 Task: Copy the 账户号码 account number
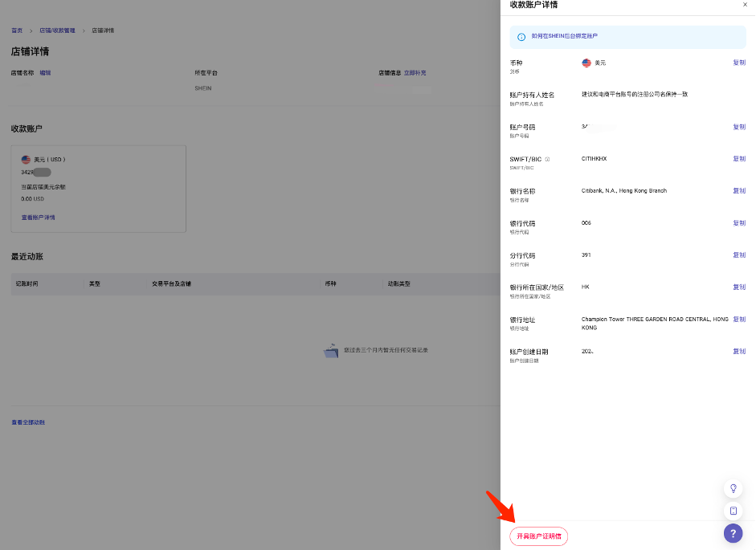[x=738, y=127]
